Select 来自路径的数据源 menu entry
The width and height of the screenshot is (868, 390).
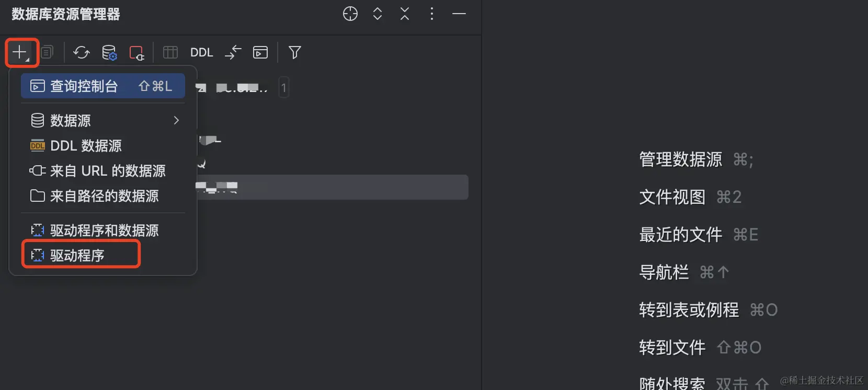point(103,196)
